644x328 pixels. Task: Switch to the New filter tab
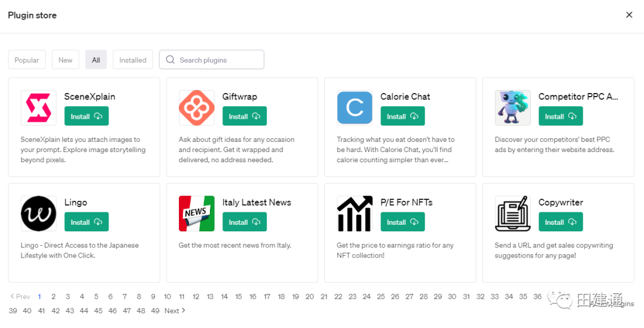click(x=66, y=60)
